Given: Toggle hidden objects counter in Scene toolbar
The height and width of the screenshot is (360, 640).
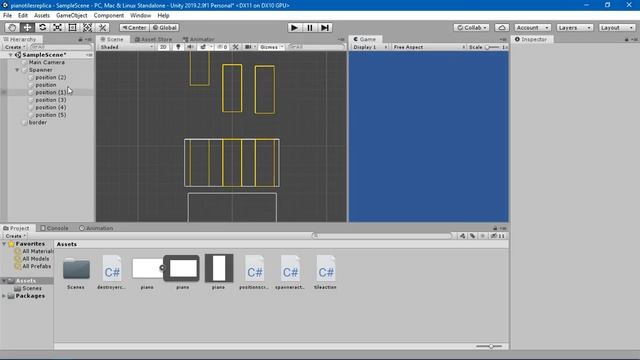Looking at the screenshot, I should (222, 47).
